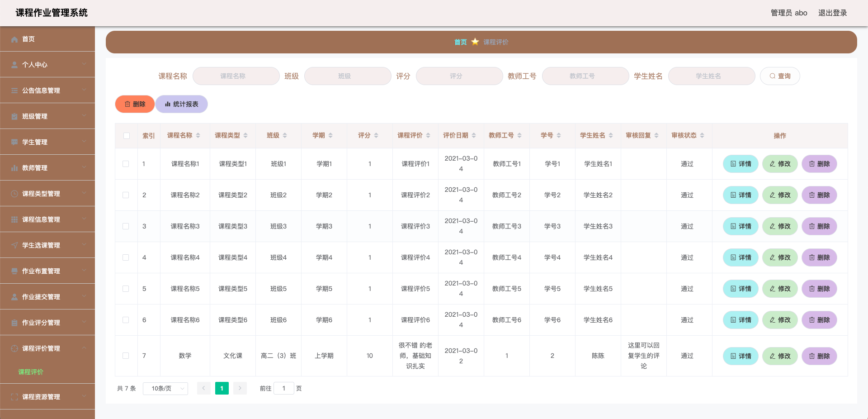868x419 pixels.
Task: Focus the 课程名称 search input
Action: 236,76
